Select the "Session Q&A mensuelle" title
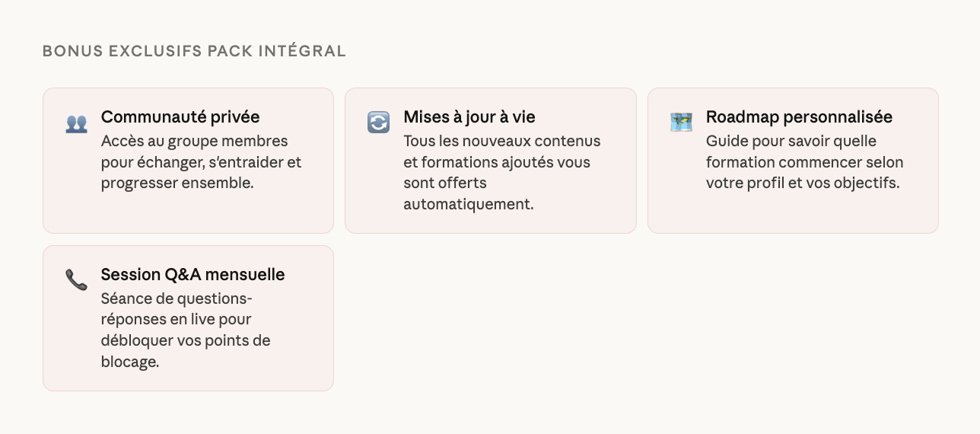The height and width of the screenshot is (434, 980). tap(192, 275)
